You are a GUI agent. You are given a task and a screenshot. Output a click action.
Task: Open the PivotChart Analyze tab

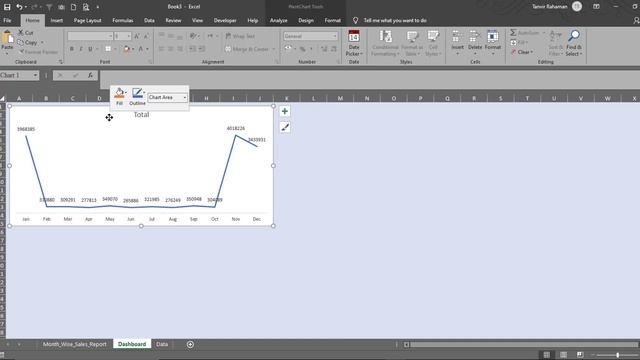[x=278, y=20]
